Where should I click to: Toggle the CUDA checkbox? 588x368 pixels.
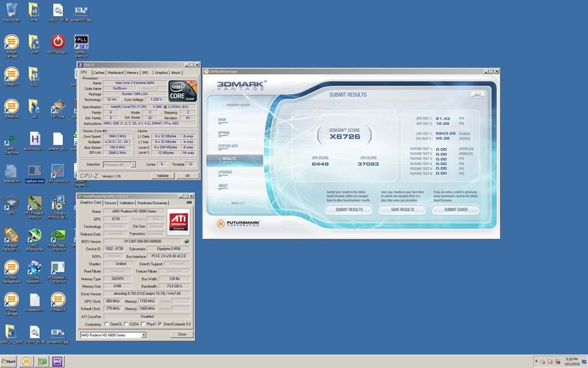pos(126,324)
